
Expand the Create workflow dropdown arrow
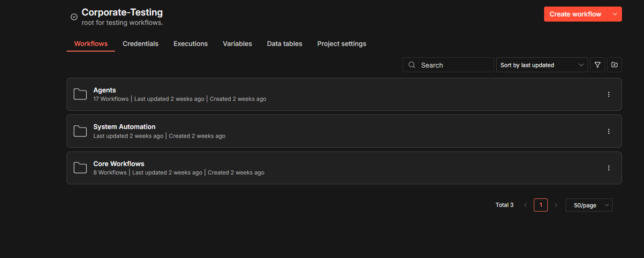coord(615,14)
